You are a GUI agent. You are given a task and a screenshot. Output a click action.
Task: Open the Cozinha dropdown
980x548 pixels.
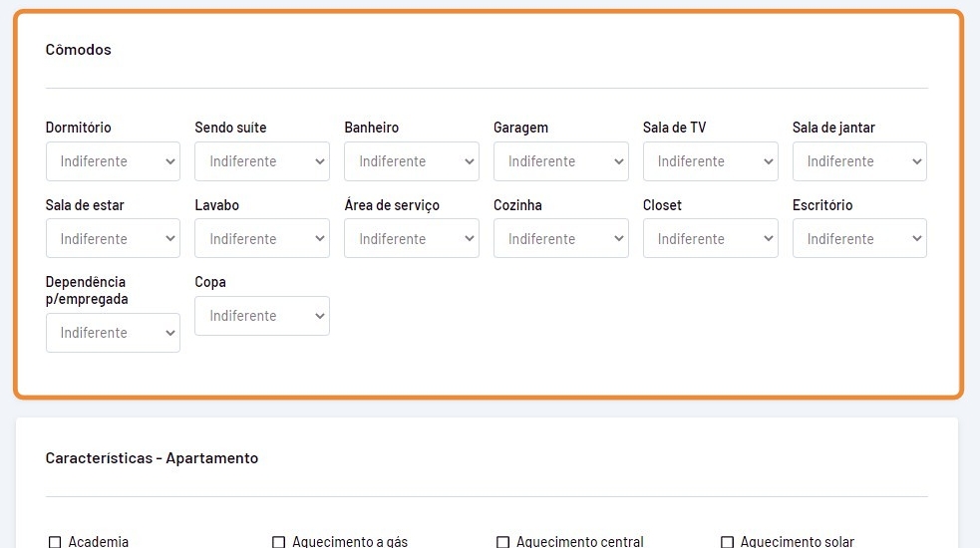pos(560,239)
